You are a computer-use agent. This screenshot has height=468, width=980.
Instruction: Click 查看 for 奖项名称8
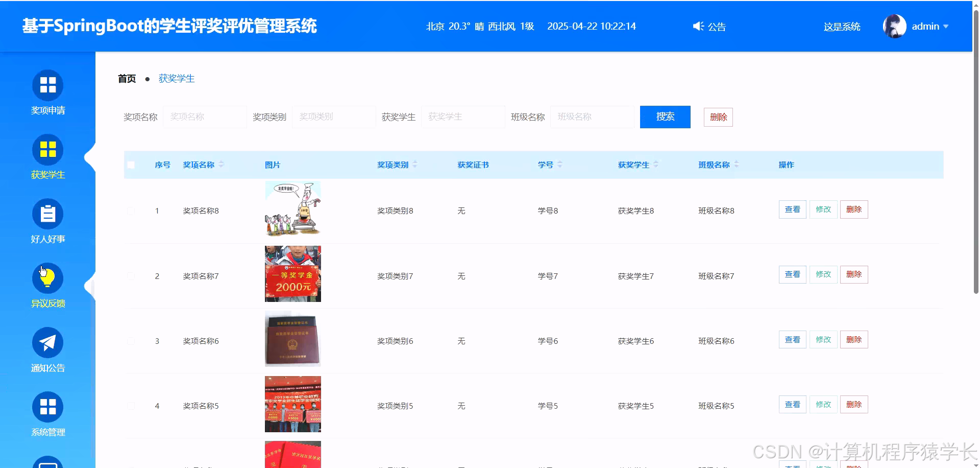point(793,209)
